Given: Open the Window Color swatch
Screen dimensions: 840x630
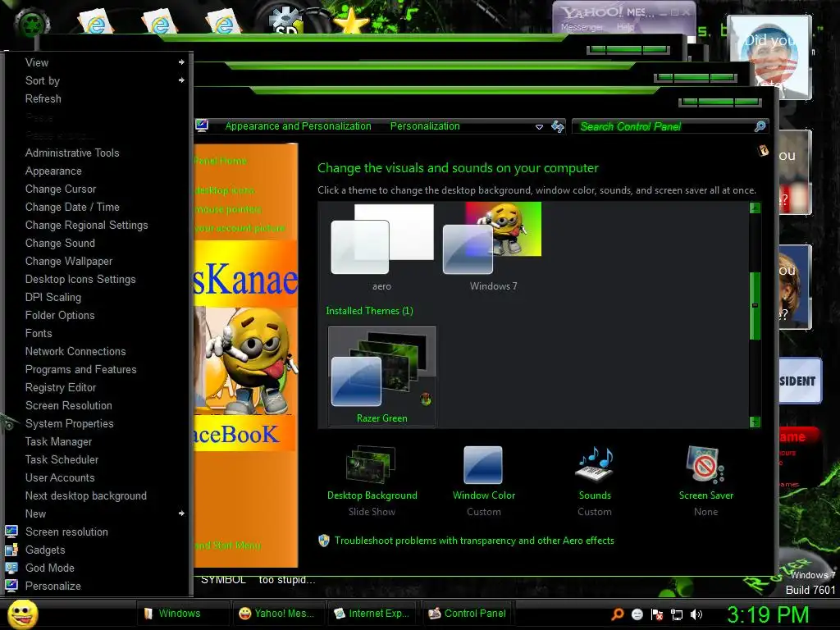Looking at the screenshot, I should 482,465.
